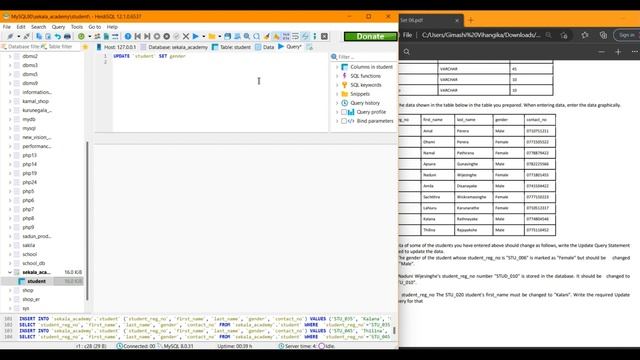The width and height of the screenshot is (640, 360).
Task: Open the Query menu
Action: pos(58,27)
